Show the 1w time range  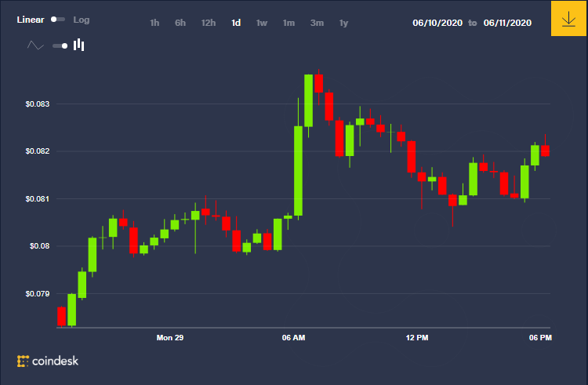pos(262,23)
